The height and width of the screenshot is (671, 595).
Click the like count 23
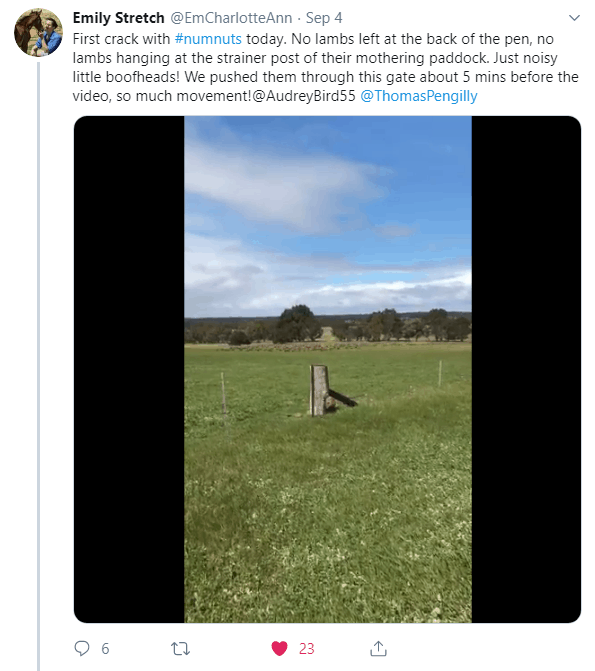click(x=306, y=649)
